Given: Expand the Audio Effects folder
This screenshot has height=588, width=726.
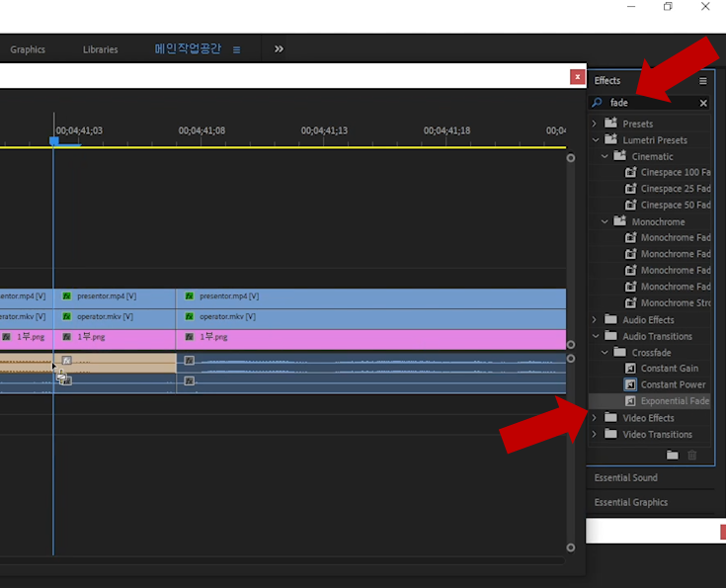Looking at the screenshot, I should [595, 320].
